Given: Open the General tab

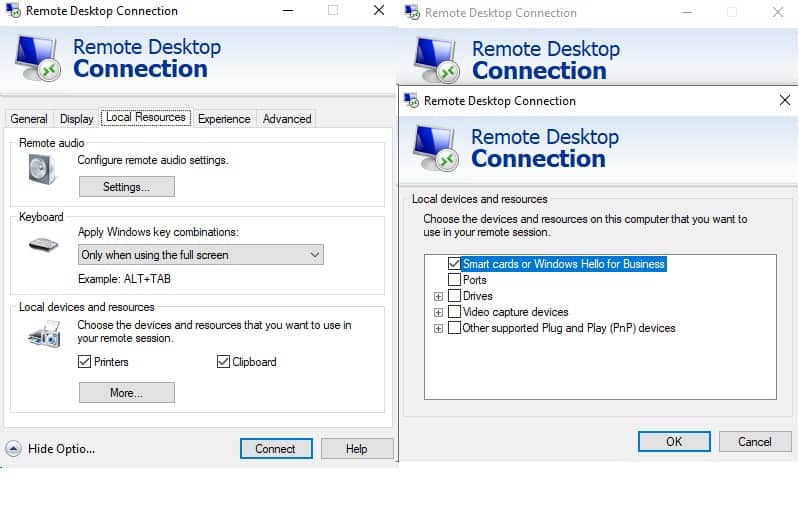Looking at the screenshot, I should tap(29, 119).
